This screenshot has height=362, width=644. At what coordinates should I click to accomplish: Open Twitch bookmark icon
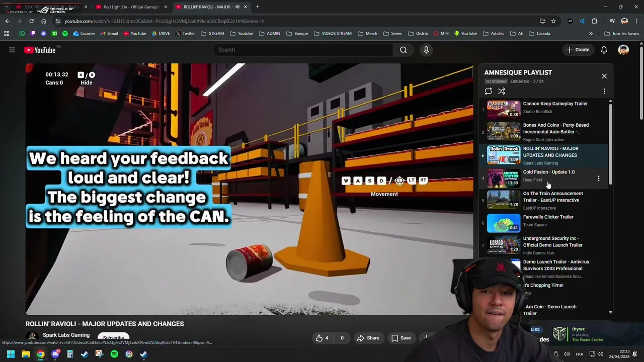pos(33,34)
